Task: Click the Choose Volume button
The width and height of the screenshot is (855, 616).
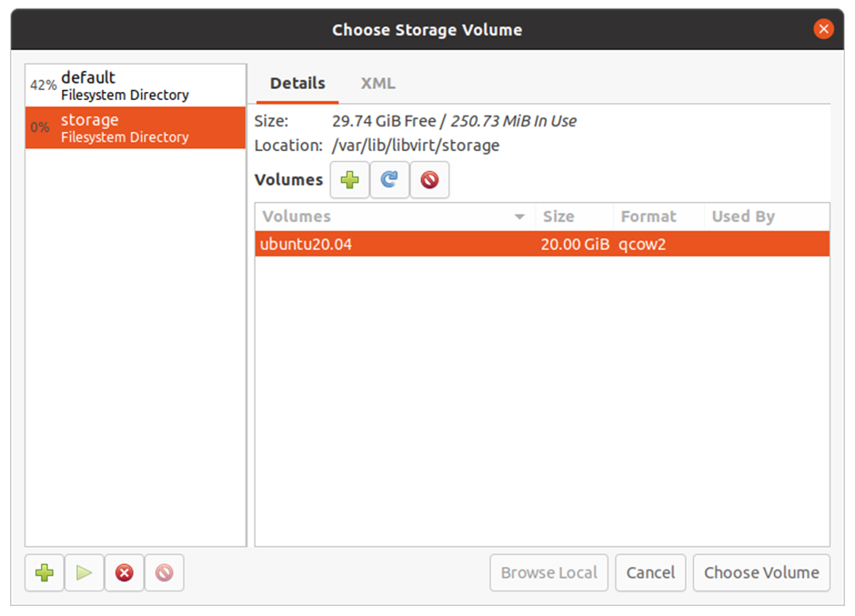Action: click(761, 573)
